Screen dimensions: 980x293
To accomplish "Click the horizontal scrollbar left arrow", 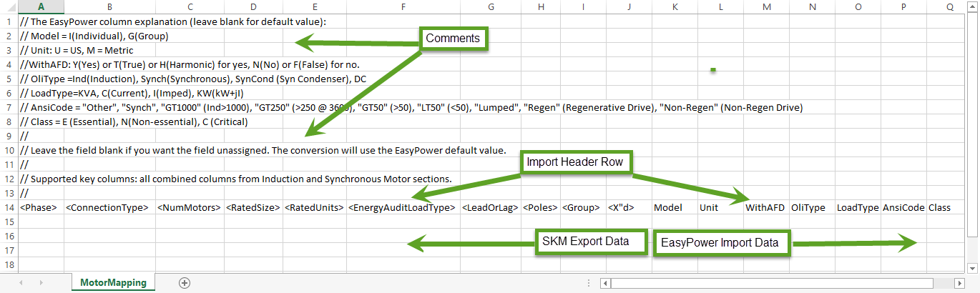I will 605,283.
